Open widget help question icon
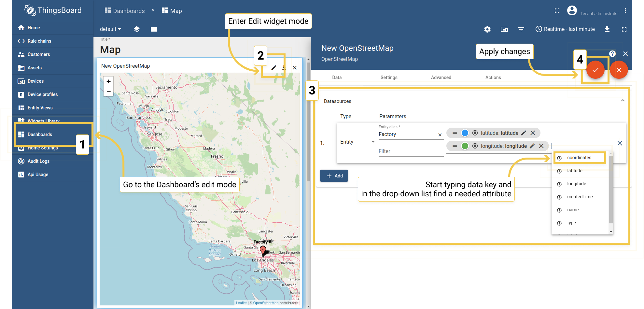Screen dimensions: 644x309 click(612, 54)
